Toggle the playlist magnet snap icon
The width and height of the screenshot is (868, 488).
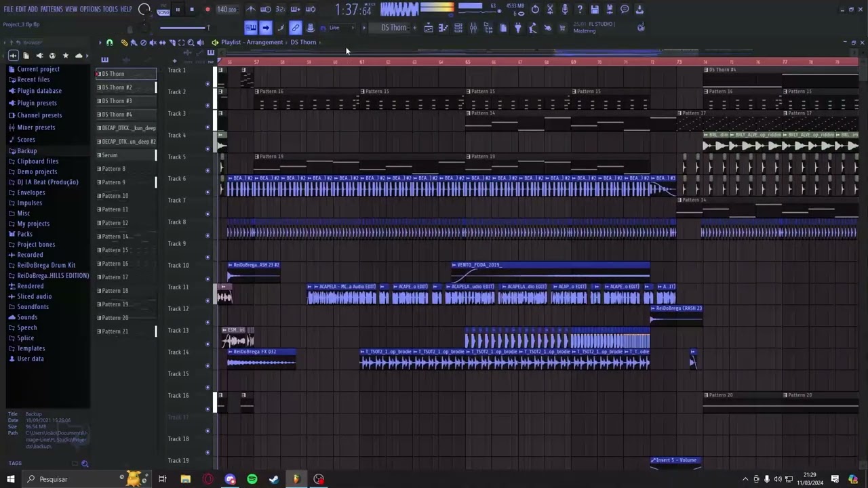pyautogui.click(x=110, y=43)
